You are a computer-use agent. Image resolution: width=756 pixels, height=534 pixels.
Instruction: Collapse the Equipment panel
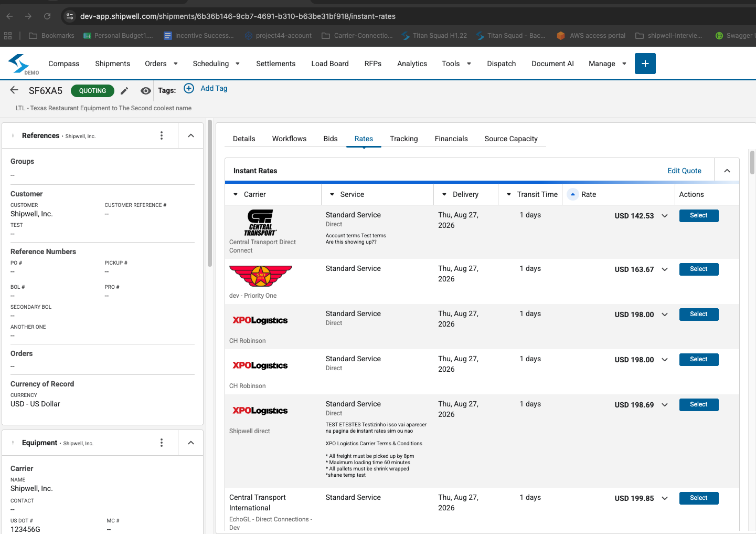click(x=191, y=443)
